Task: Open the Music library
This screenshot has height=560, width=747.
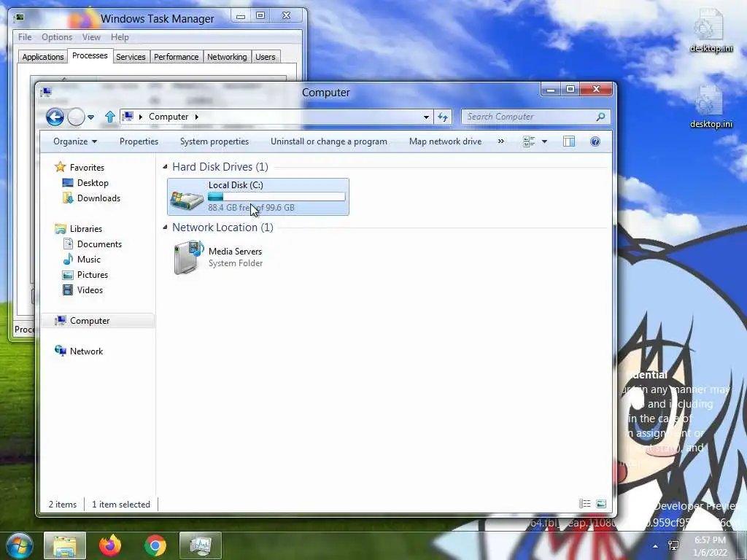Action: click(88, 260)
